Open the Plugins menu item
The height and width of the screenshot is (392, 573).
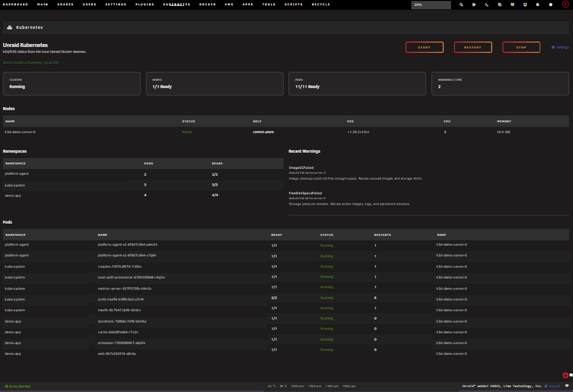click(x=144, y=4)
